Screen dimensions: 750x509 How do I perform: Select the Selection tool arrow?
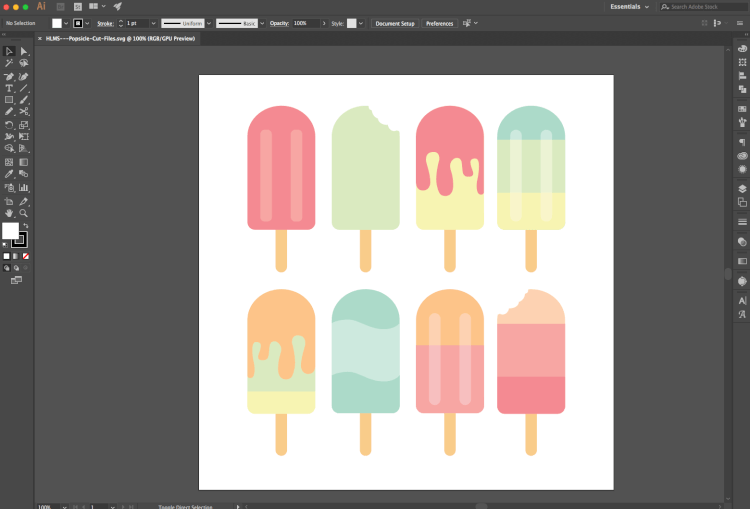[x=9, y=51]
